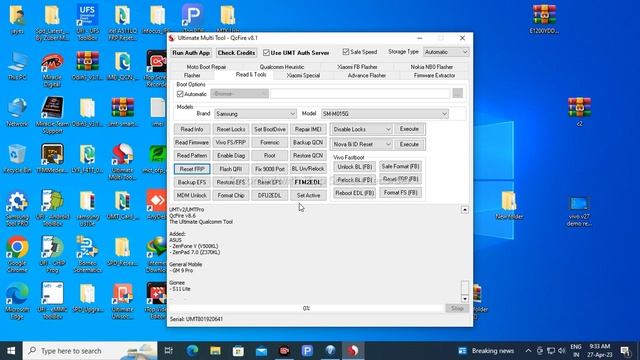Switch to the Moto Boot Repair tab
Viewport: 640px width, 360px height.
tap(206, 67)
